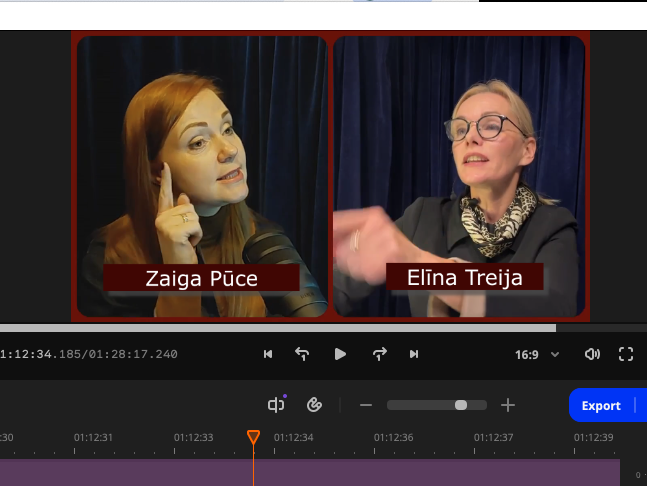Click the Export button
The image size is (647, 486).
coord(601,406)
